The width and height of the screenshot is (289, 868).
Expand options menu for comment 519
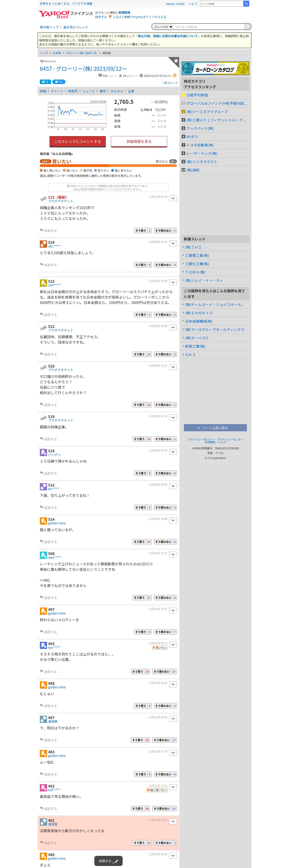tap(173, 418)
